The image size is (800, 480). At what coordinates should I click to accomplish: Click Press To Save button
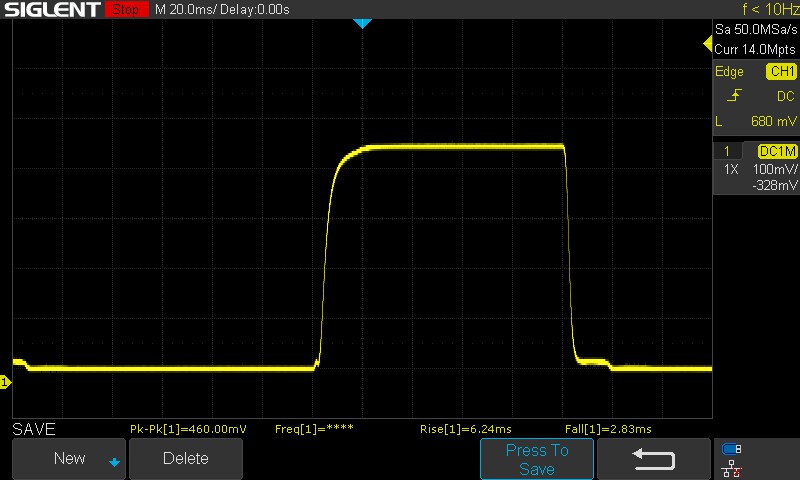click(537, 459)
